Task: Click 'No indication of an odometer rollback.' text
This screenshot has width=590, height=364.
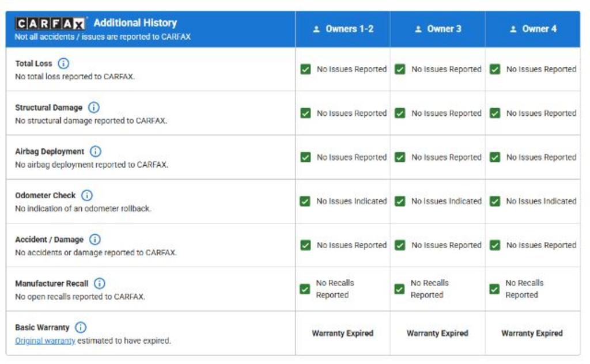Action: pyautogui.click(x=83, y=208)
